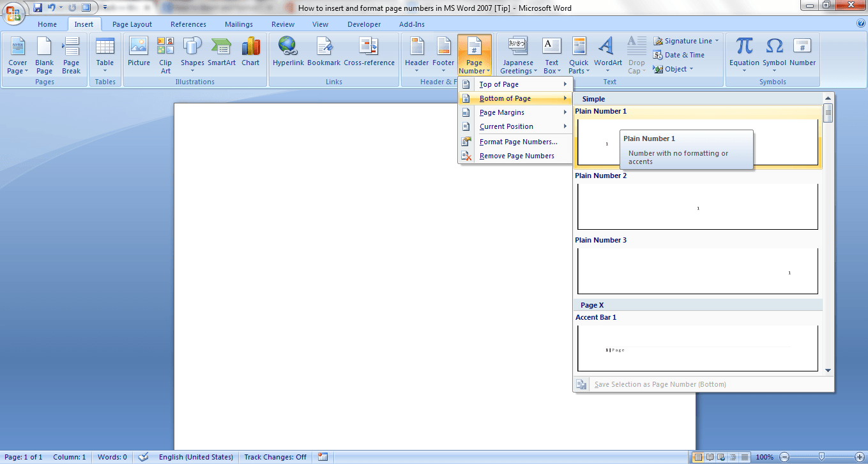Switch to Outline view

click(733, 457)
